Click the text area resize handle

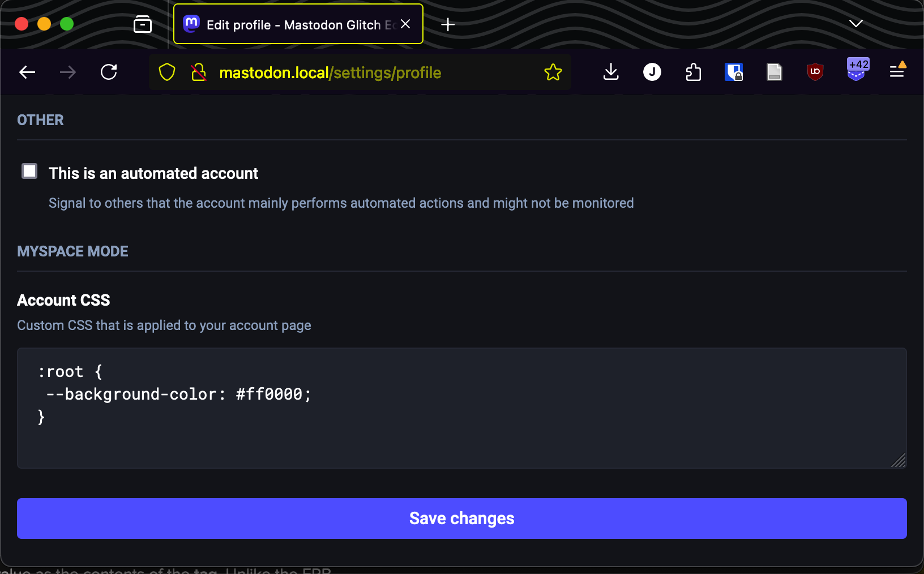899,461
